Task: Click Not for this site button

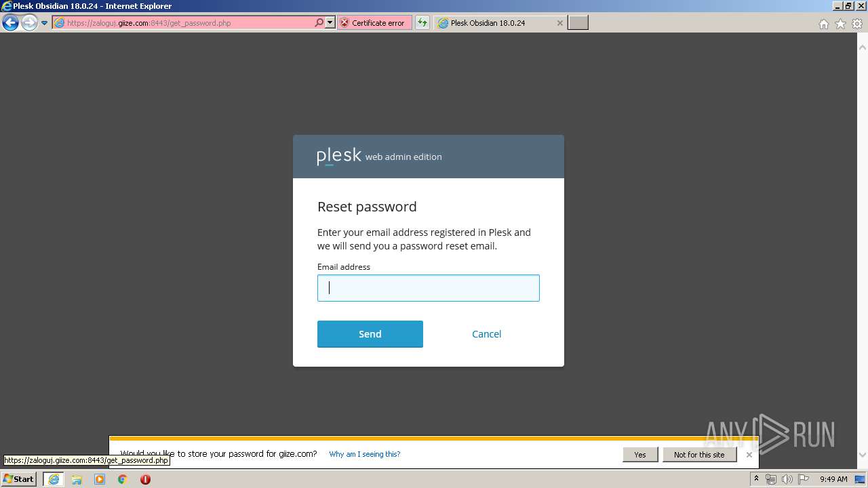Action: tap(699, 455)
